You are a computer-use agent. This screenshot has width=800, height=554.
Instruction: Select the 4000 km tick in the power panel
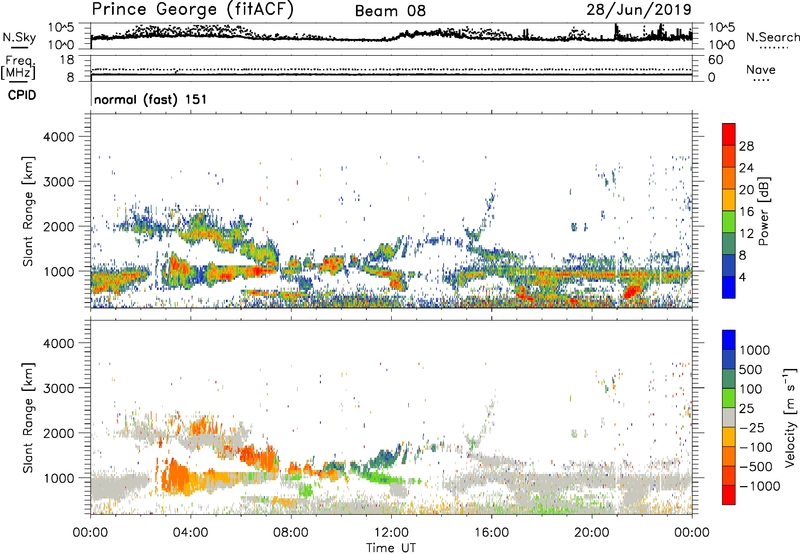[x=59, y=137]
